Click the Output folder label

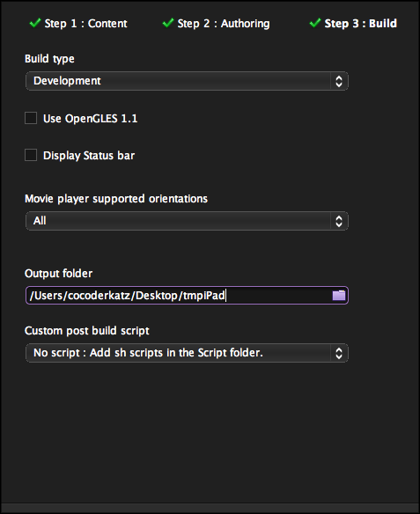pos(58,274)
